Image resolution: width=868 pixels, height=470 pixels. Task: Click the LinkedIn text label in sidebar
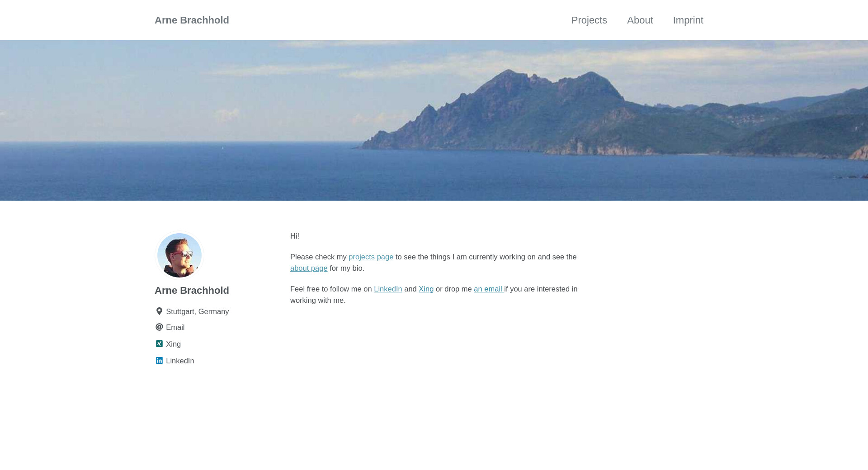click(180, 361)
